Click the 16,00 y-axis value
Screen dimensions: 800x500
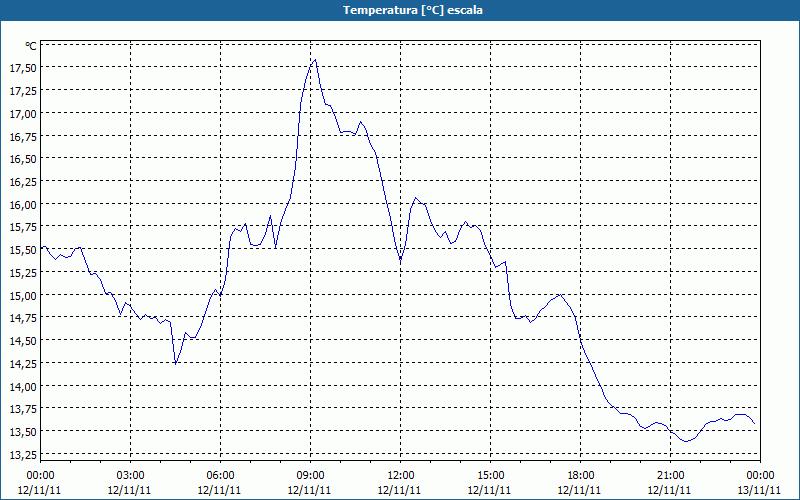[x=23, y=205]
